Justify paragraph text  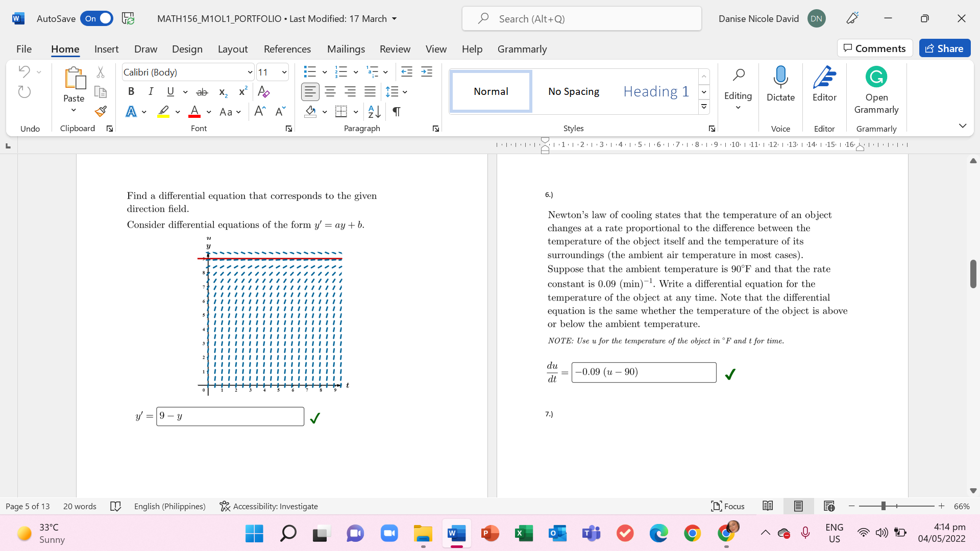[x=370, y=92]
